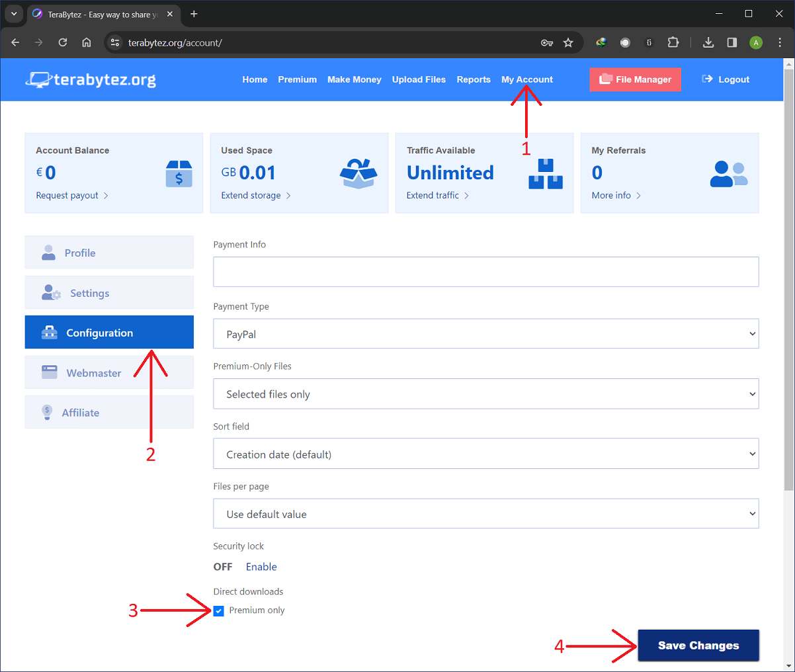Image resolution: width=795 pixels, height=672 pixels.
Task: Toggle the browser bookmark star
Action: [x=568, y=42]
